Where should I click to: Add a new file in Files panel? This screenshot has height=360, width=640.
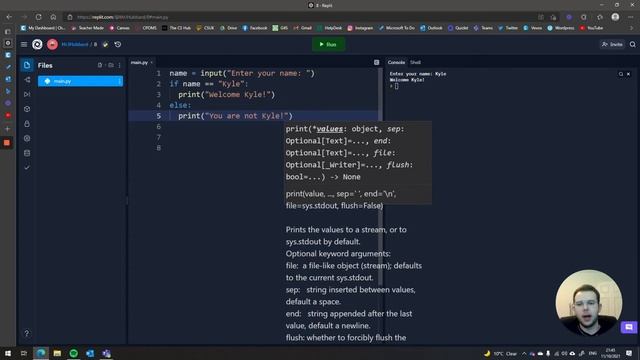(x=100, y=65)
